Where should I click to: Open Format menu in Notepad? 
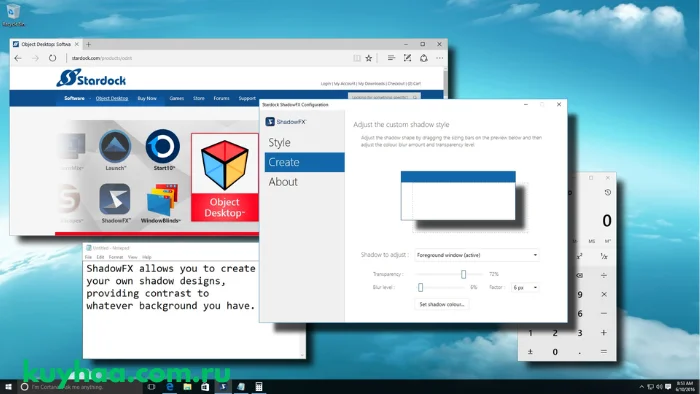pos(116,257)
